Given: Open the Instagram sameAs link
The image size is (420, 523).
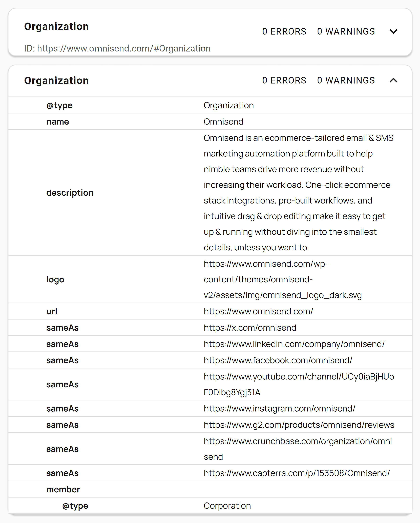Looking at the screenshot, I should click(x=279, y=408).
